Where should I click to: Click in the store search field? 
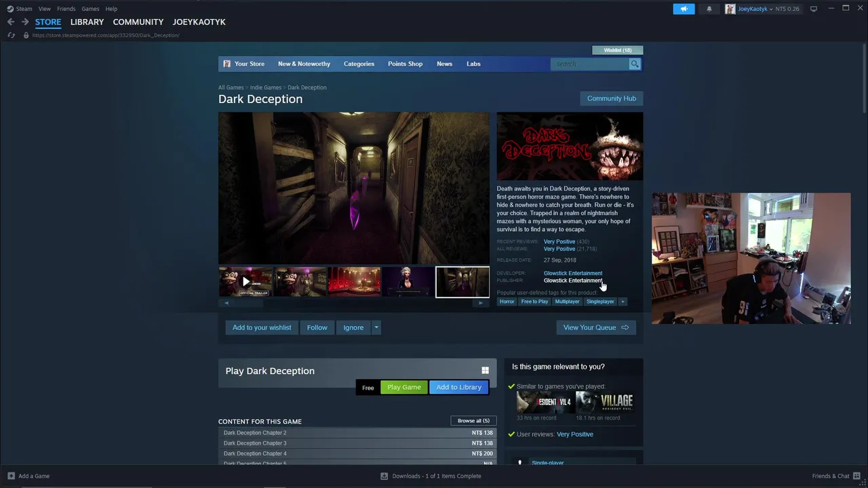click(590, 64)
